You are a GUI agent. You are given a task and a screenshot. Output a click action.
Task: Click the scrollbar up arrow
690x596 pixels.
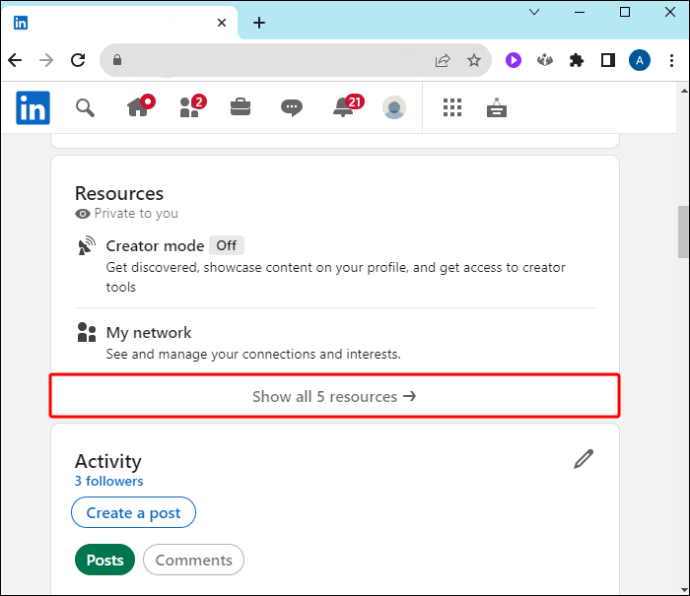point(683,91)
